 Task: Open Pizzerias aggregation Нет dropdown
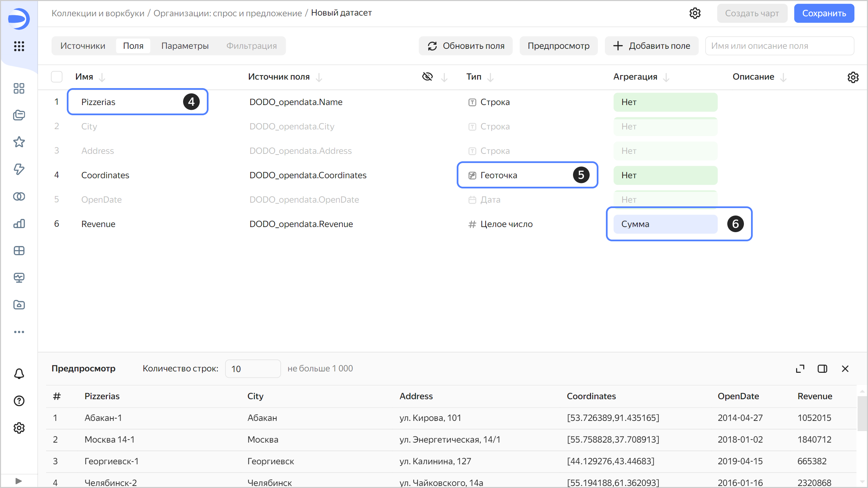tap(665, 102)
